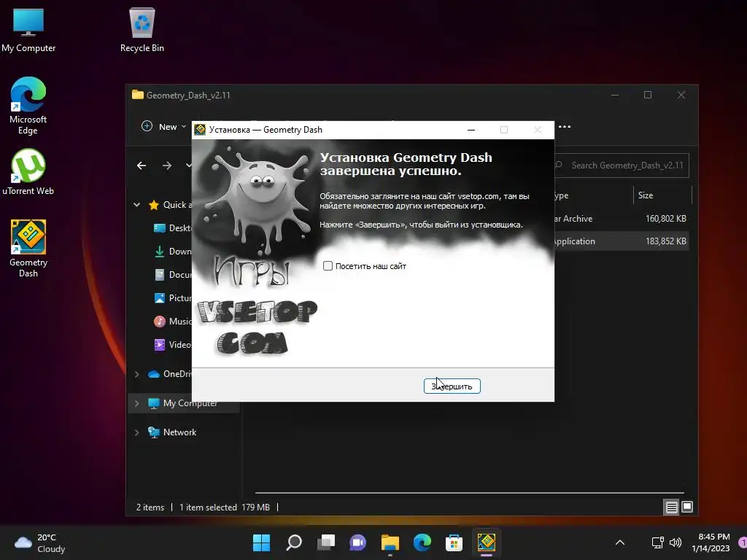Sort files by the Type column

point(594,195)
